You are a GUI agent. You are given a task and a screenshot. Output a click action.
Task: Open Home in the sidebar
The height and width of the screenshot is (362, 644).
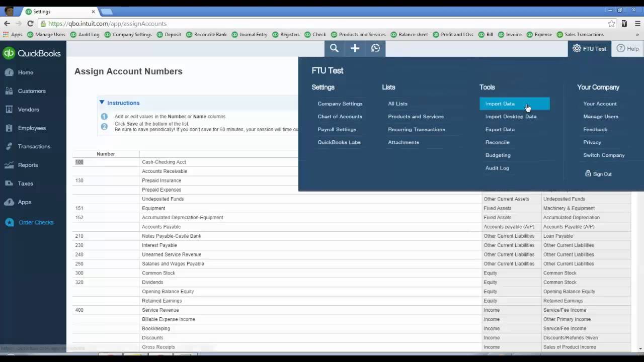(x=25, y=72)
